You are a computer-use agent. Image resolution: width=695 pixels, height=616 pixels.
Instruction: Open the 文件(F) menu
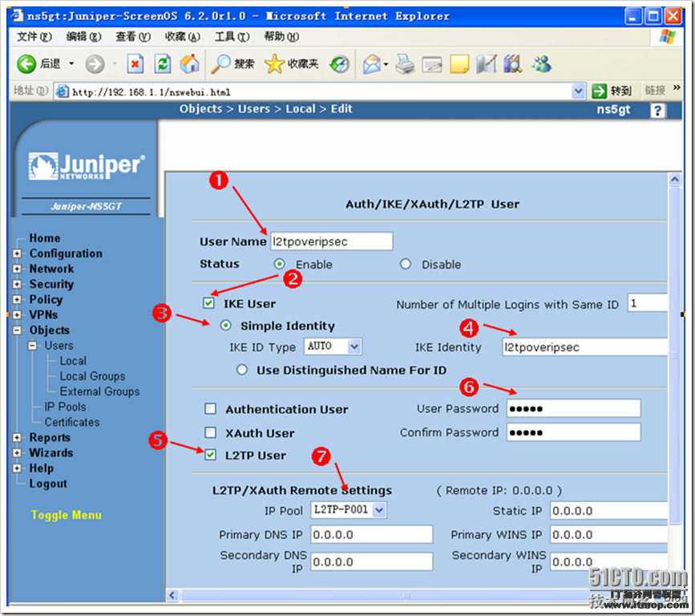pos(34,37)
